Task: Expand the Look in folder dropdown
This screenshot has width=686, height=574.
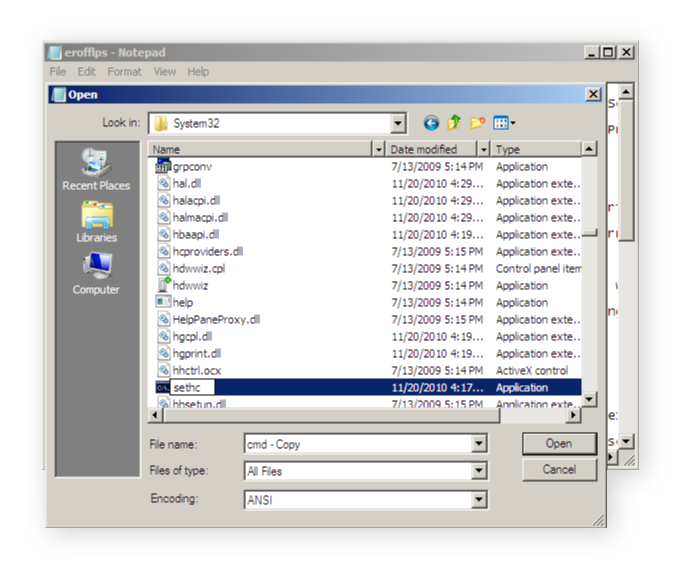Action: click(398, 123)
